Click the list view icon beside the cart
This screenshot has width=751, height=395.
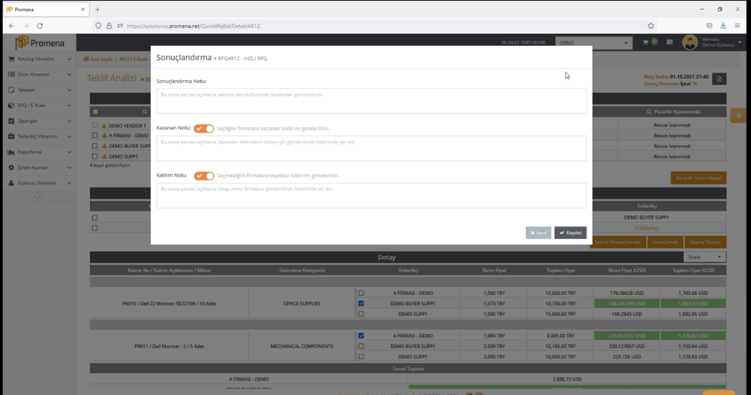[670, 42]
